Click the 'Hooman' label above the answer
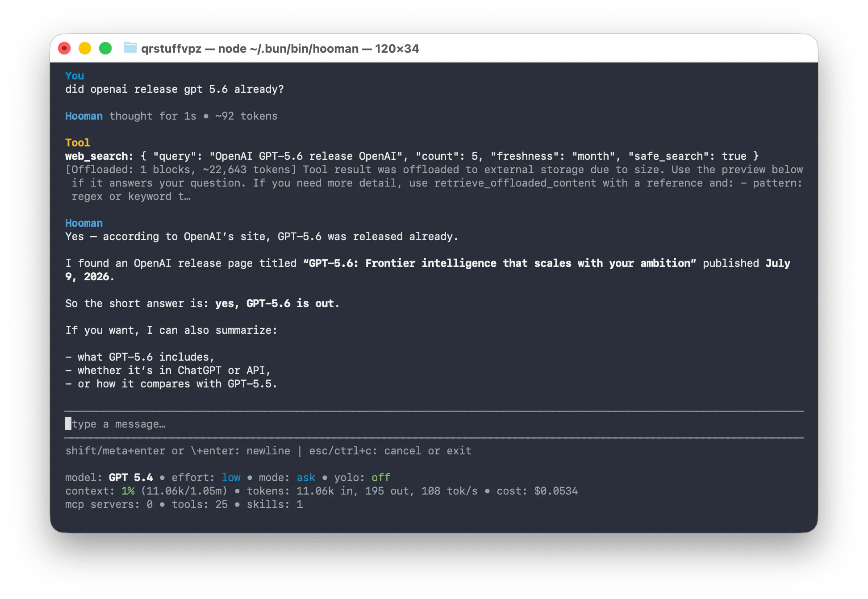 tap(84, 223)
